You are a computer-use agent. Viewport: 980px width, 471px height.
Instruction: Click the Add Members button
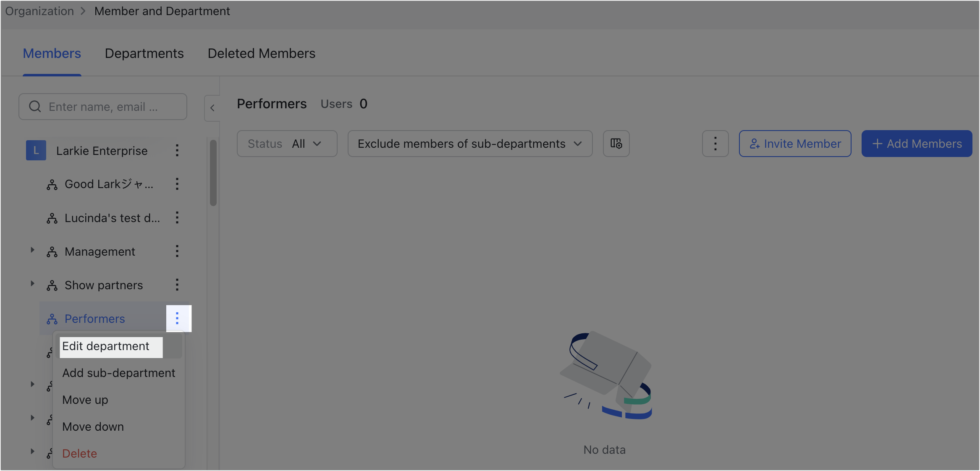coord(917,144)
